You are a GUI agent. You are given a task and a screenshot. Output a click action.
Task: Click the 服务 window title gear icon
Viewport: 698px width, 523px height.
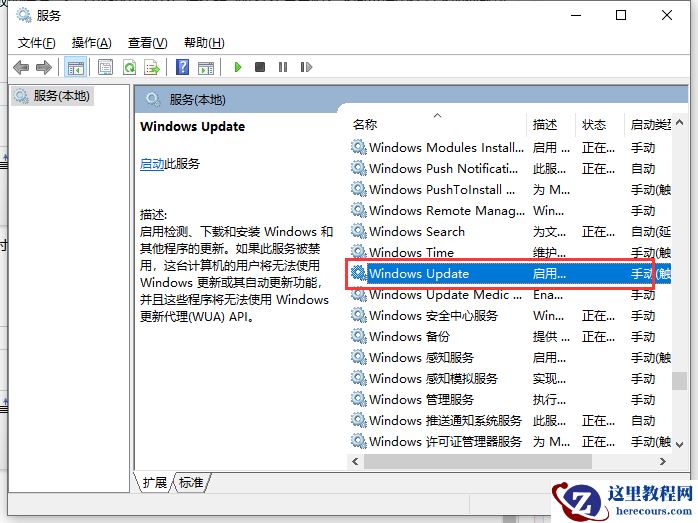point(23,15)
